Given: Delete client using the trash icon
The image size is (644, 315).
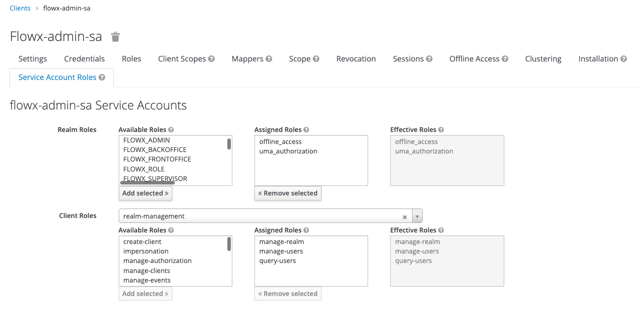Looking at the screenshot, I should pyautogui.click(x=115, y=36).
